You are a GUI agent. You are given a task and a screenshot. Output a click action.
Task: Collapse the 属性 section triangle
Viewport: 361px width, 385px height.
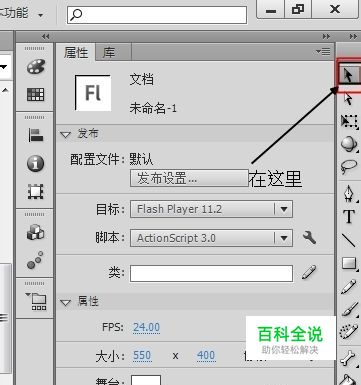(66, 302)
